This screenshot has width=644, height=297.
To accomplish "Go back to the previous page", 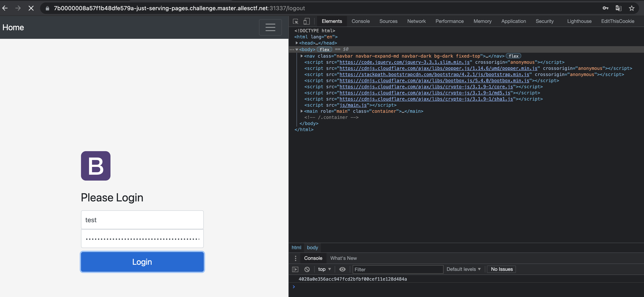I will 5,8.
